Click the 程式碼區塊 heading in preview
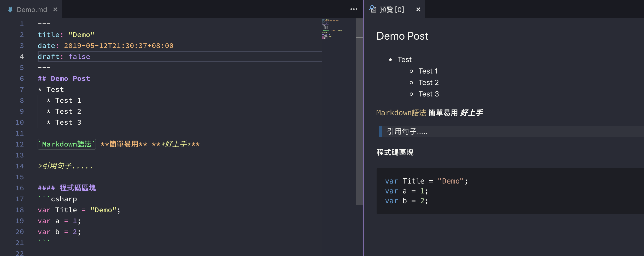 pos(395,153)
